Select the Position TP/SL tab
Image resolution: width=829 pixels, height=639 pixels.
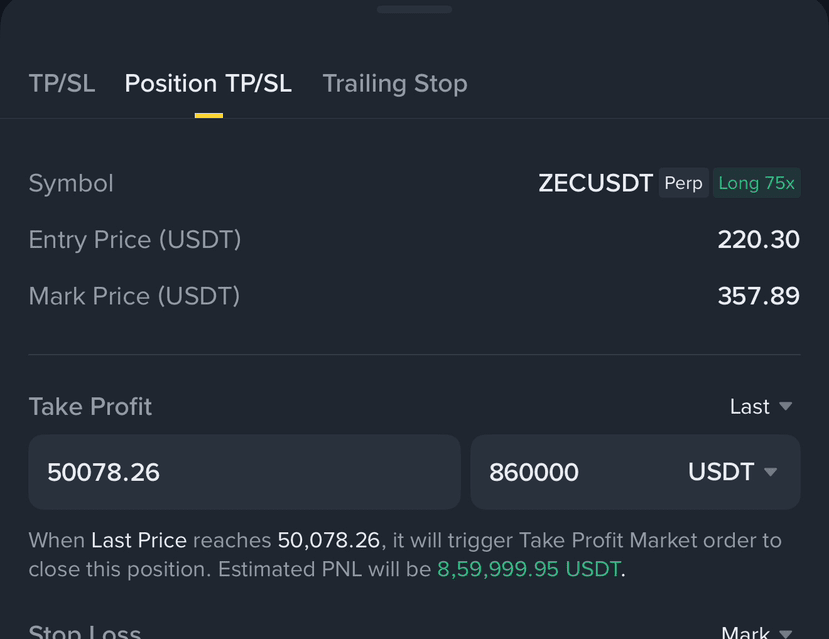[208, 84]
